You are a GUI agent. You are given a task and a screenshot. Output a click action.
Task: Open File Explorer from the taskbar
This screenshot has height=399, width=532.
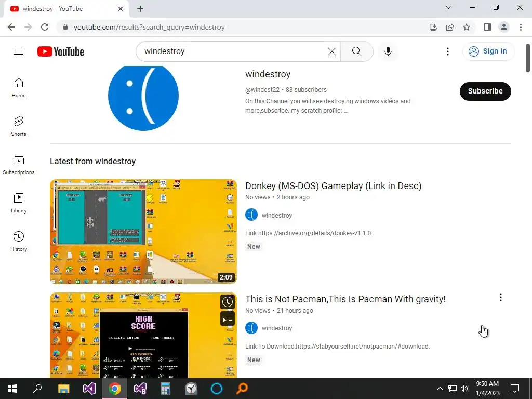[x=63, y=389]
